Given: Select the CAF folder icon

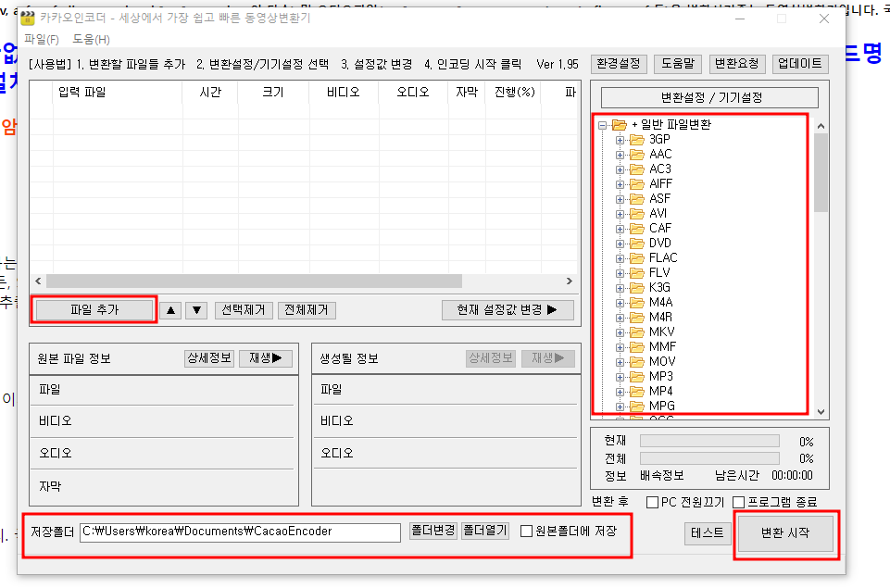Looking at the screenshot, I should pyautogui.click(x=637, y=228).
